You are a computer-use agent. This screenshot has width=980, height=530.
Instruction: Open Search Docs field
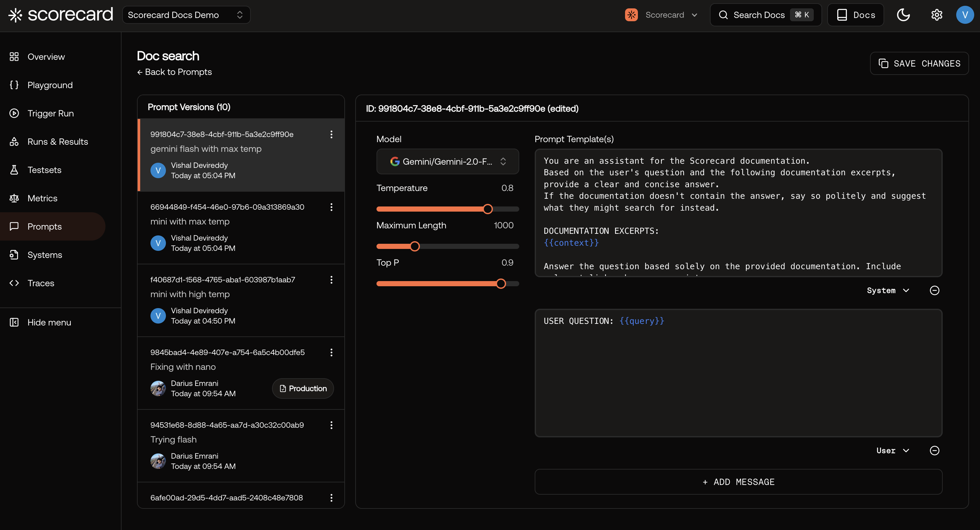pyautogui.click(x=766, y=15)
